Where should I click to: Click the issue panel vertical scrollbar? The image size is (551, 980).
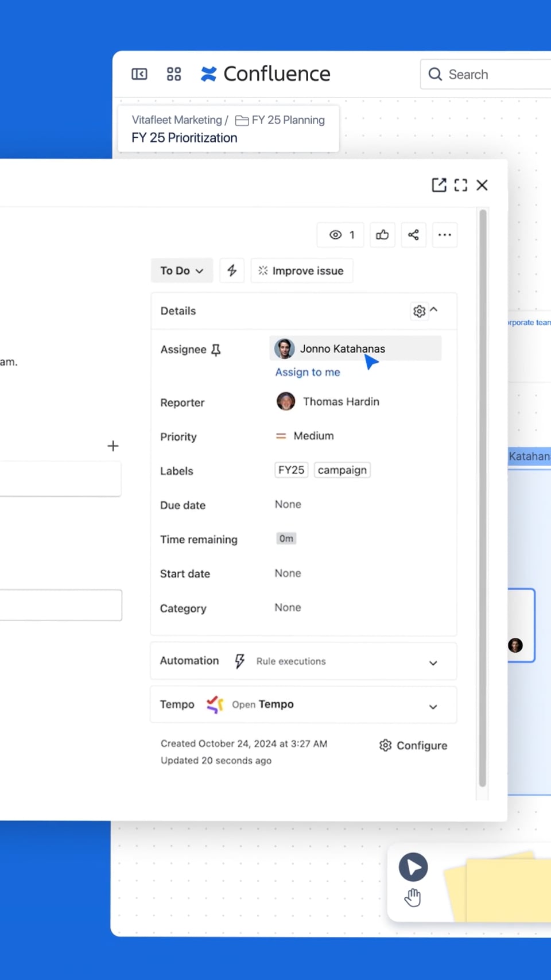[483, 498]
